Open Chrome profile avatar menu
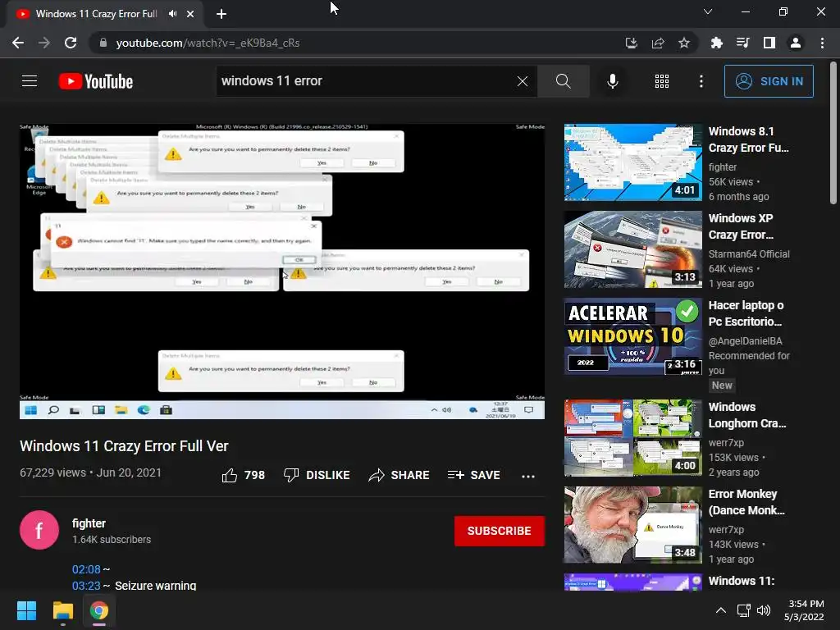Viewport: 840px width, 630px height. click(x=796, y=43)
